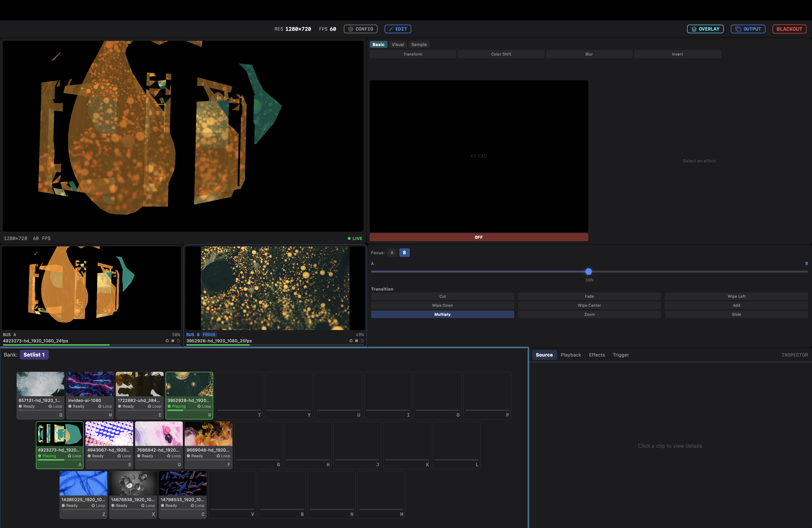Switch to the Visual effects tab
This screenshot has height=528, width=812.
point(397,45)
